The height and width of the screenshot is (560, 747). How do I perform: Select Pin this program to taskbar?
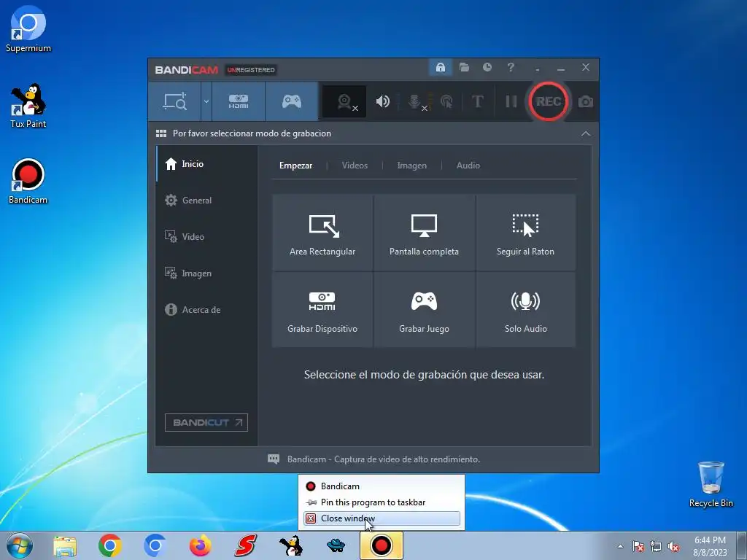click(381, 502)
